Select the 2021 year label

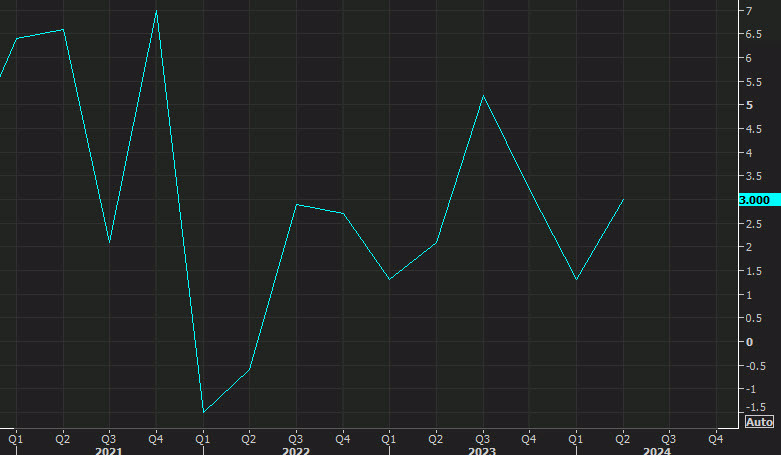[x=109, y=451]
